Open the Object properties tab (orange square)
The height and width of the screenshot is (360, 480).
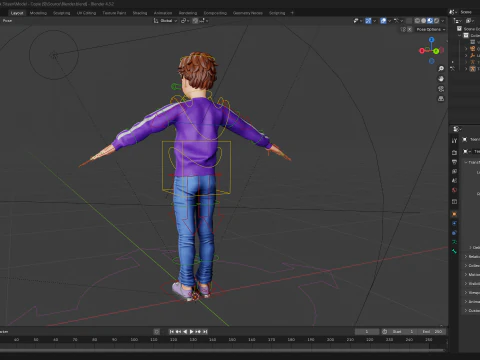[454, 214]
